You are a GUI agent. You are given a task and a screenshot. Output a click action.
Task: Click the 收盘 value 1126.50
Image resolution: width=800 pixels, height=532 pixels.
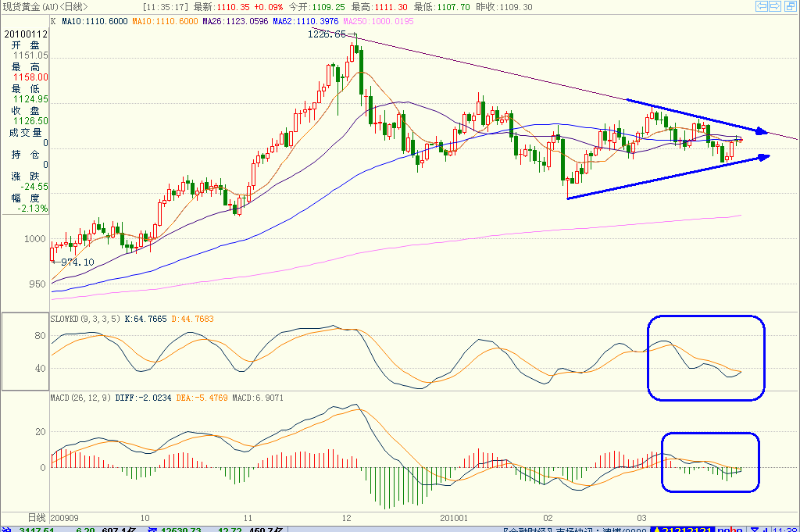[x=30, y=121]
